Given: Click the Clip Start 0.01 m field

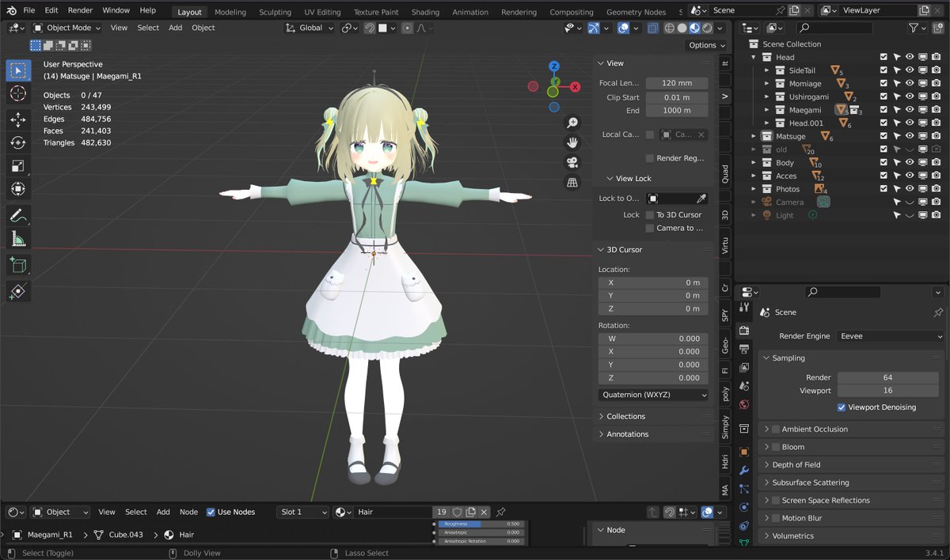Looking at the screenshot, I should pyautogui.click(x=677, y=97).
